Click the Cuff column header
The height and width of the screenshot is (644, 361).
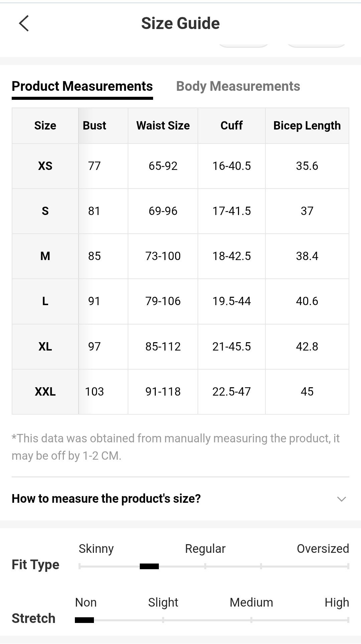point(231,126)
